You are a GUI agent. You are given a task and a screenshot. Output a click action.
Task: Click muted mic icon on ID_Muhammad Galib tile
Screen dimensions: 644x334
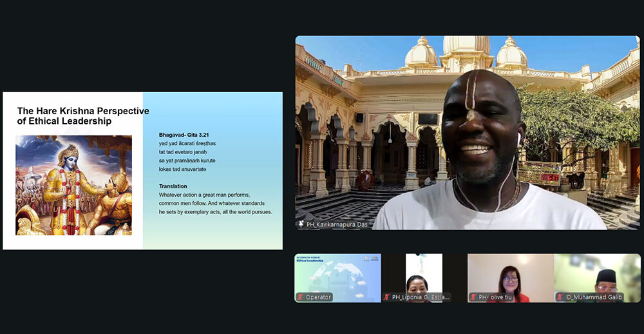(560, 297)
